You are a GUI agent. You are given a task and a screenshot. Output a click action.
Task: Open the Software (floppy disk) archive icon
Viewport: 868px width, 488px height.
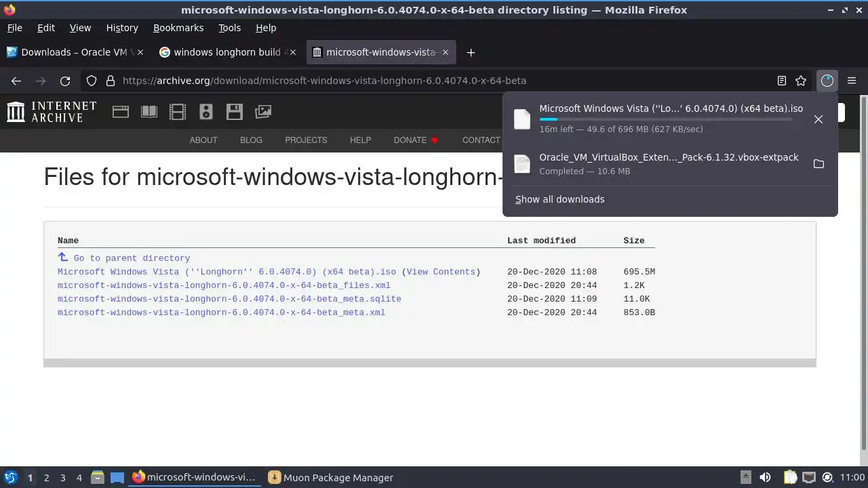235,112
